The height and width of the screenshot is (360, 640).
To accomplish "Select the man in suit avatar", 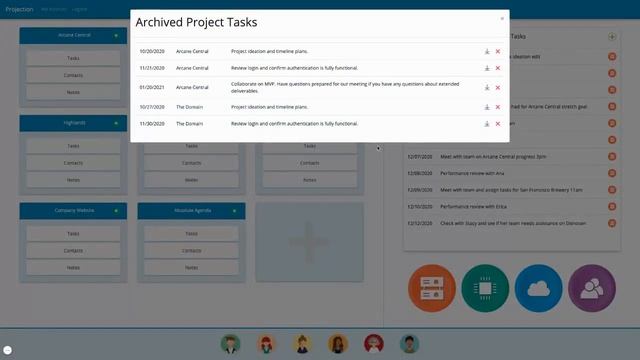I will 231,344.
